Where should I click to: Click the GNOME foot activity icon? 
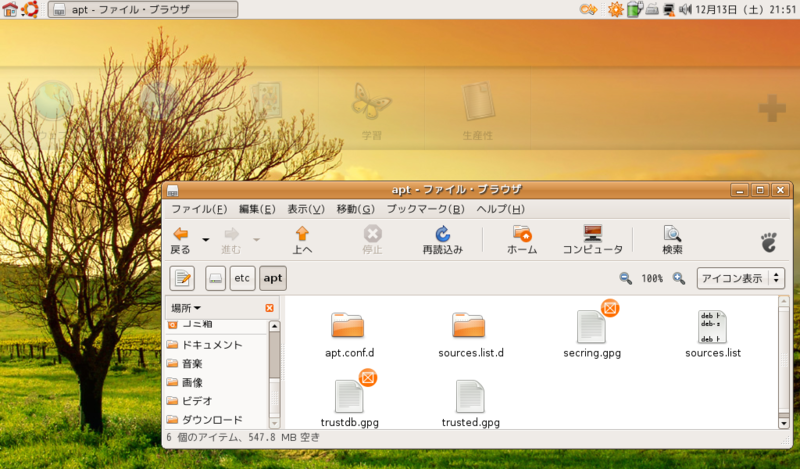click(769, 242)
